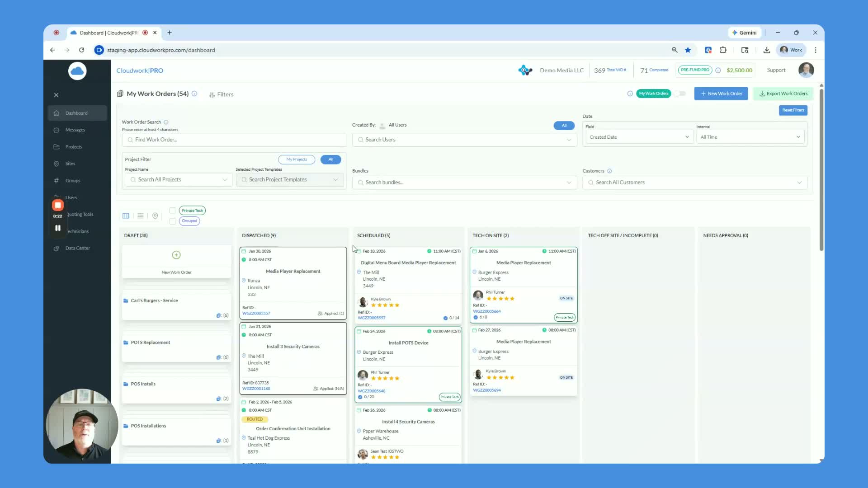Toggle the My Work Orders switch
The image size is (868, 488).
click(680, 94)
